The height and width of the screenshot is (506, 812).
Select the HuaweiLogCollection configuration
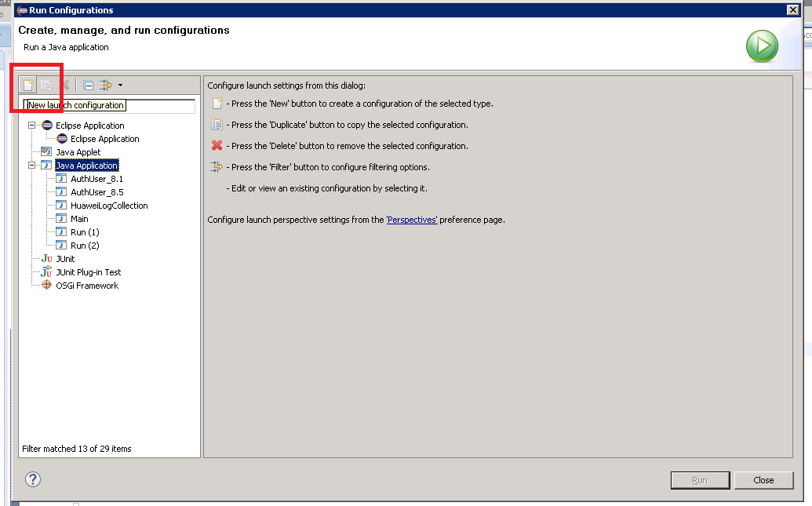pyautogui.click(x=109, y=206)
